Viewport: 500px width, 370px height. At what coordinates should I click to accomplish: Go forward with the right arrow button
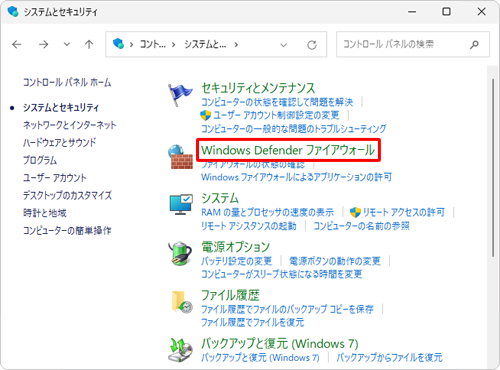point(43,44)
